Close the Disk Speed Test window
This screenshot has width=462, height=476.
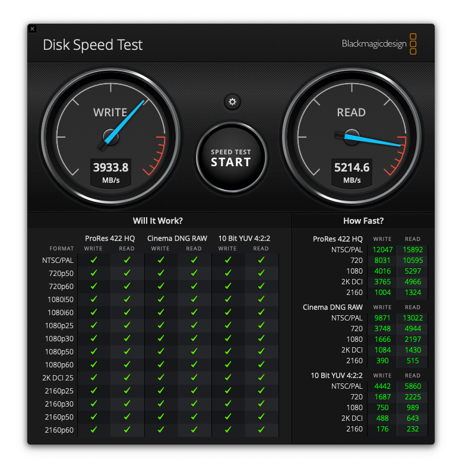(x=33, y=29)
